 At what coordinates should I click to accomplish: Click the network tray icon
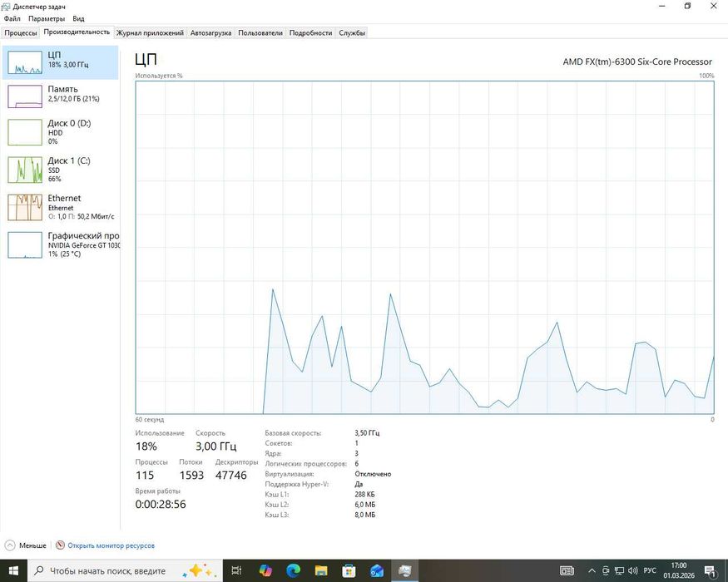(619, 570)
